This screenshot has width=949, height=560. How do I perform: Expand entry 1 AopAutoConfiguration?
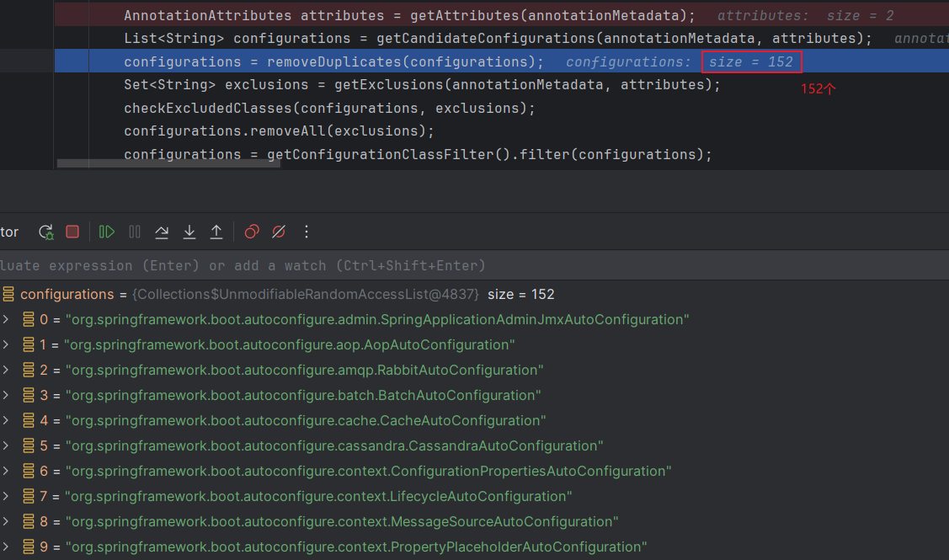click(5, 344)
